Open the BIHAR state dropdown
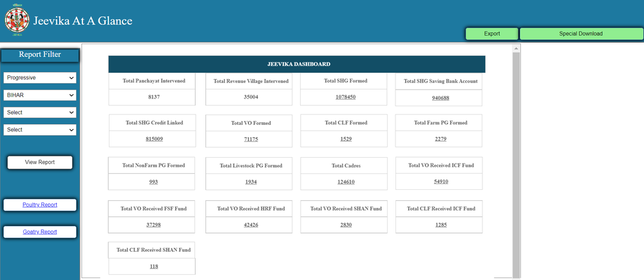This screenshot has width=644, height=280. 40,95
